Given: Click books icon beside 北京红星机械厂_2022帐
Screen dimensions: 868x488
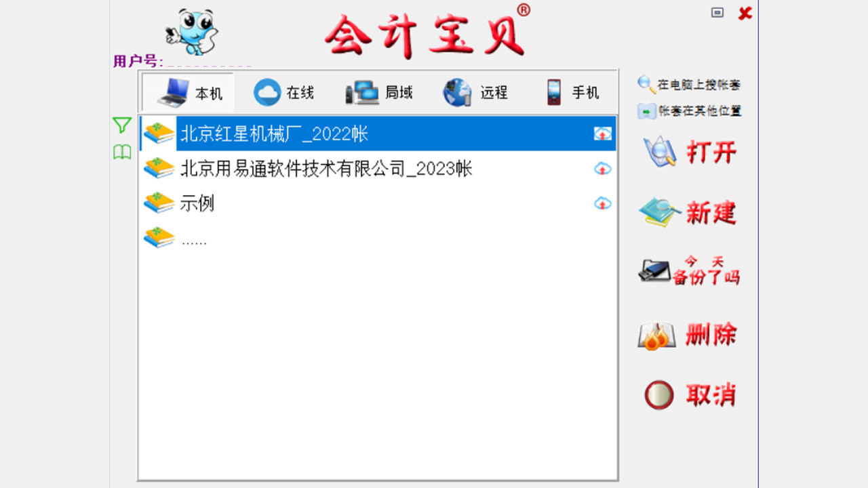Looking at the screenshot, I should pos(159,134).
